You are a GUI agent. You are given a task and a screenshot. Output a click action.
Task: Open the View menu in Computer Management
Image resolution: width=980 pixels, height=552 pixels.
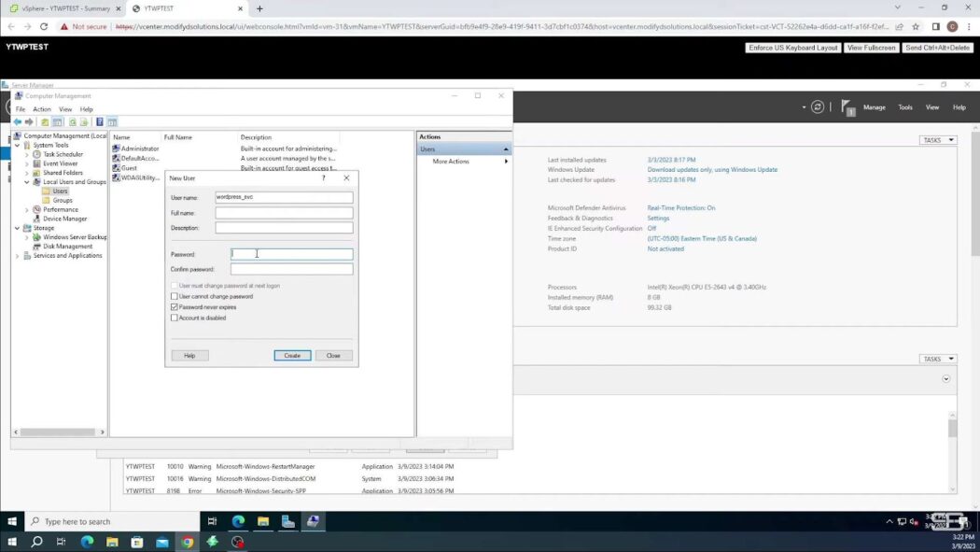pyautogui.click(x=65, y=109)
